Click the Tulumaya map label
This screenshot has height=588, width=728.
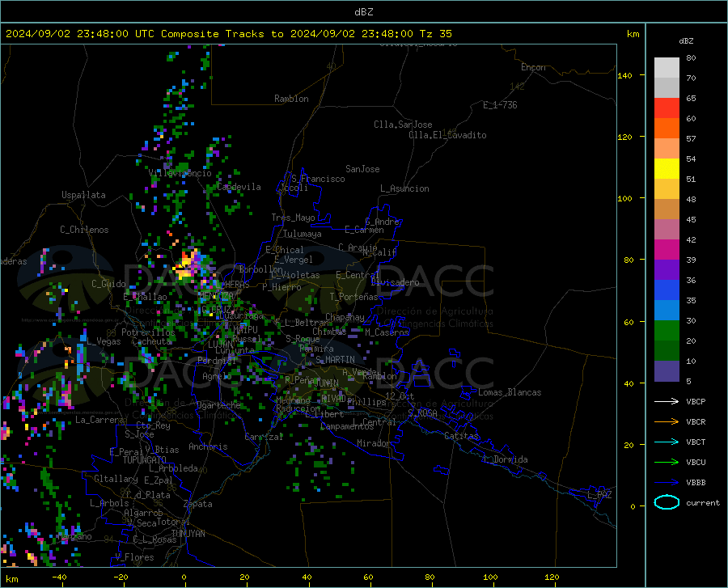tap(303, 234)
